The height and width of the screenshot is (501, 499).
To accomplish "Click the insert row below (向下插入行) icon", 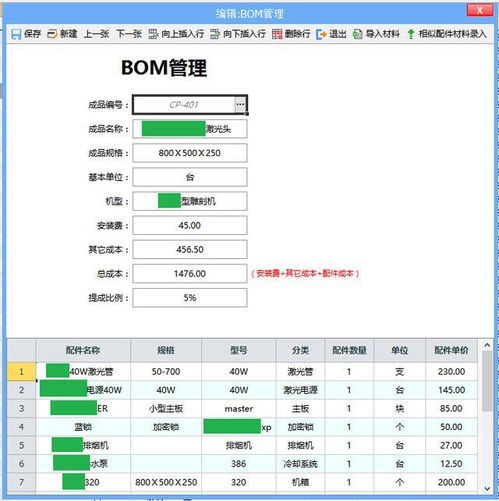I will 215,34.
